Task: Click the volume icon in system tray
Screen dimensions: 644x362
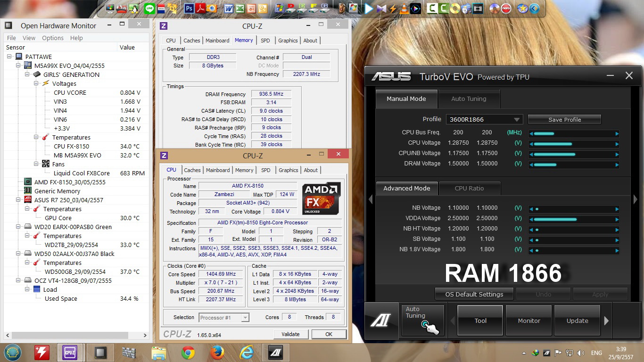Action: click(581, 353)
